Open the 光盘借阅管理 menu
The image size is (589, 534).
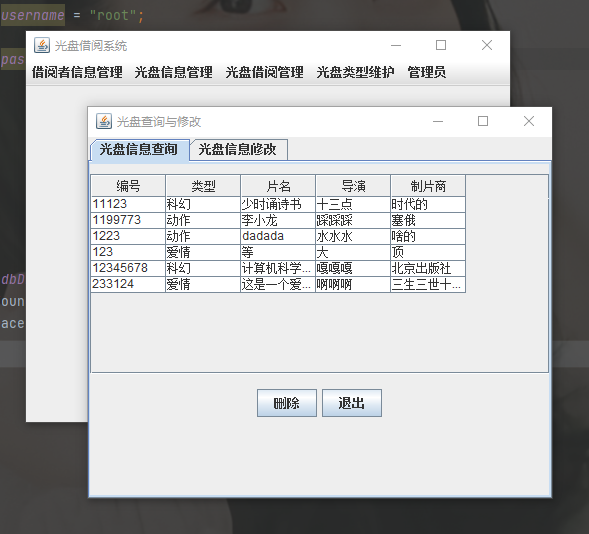click(x=264, y=72)
